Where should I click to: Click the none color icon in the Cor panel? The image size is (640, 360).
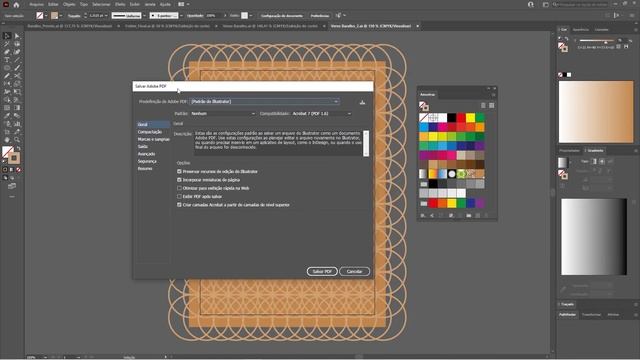(x=560, y=75)
